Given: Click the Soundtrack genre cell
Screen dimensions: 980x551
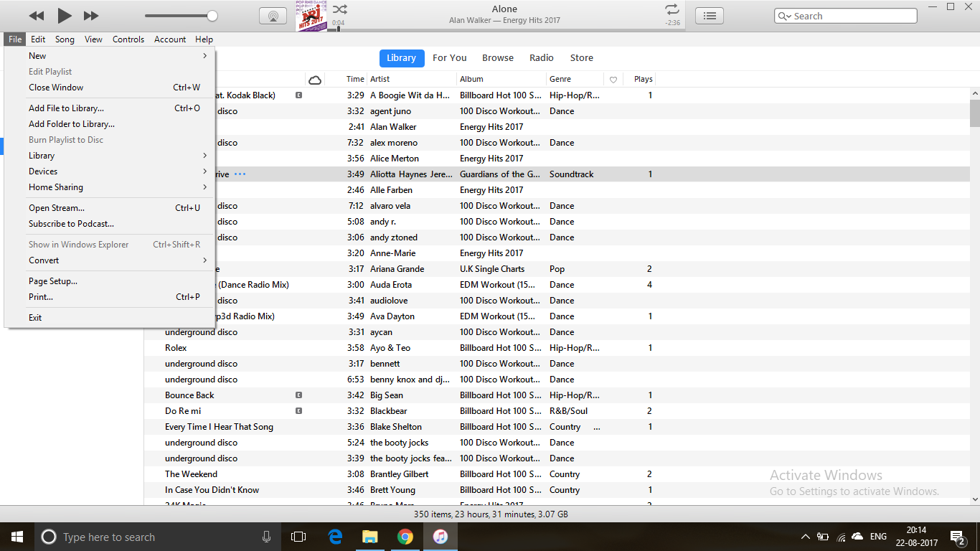Looking at the screenshot, I should (x=572, y=174).
